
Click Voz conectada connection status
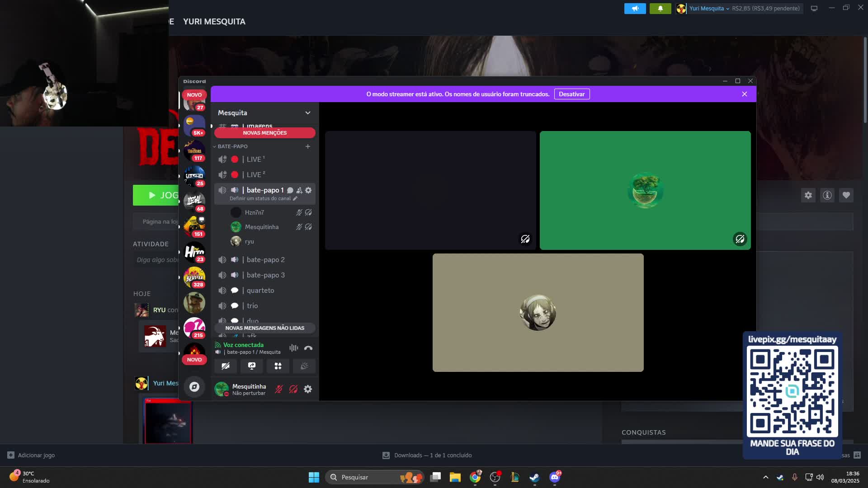pyautogui.click(x=243, y=345)
